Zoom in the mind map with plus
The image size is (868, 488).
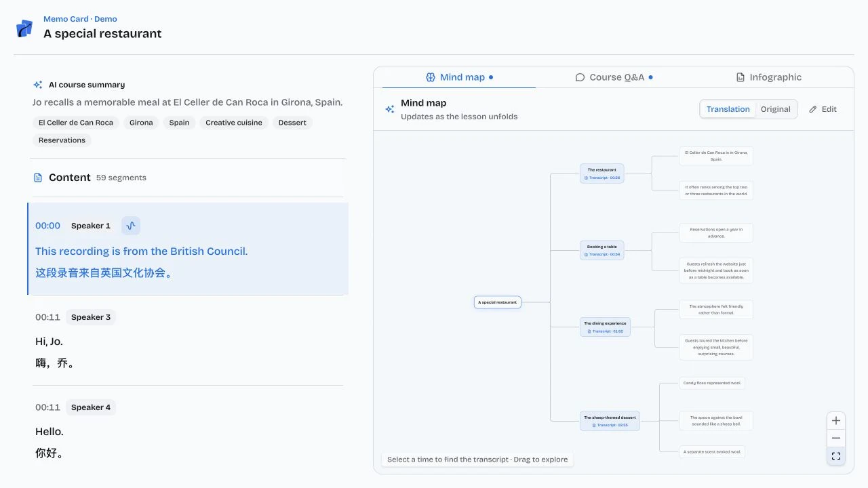point(836,420)
